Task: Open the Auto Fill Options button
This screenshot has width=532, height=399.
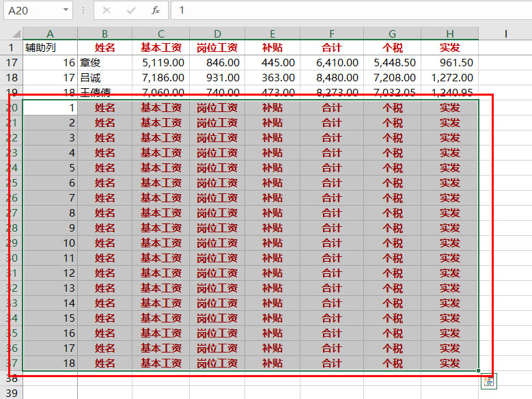Action: (488, 381)
